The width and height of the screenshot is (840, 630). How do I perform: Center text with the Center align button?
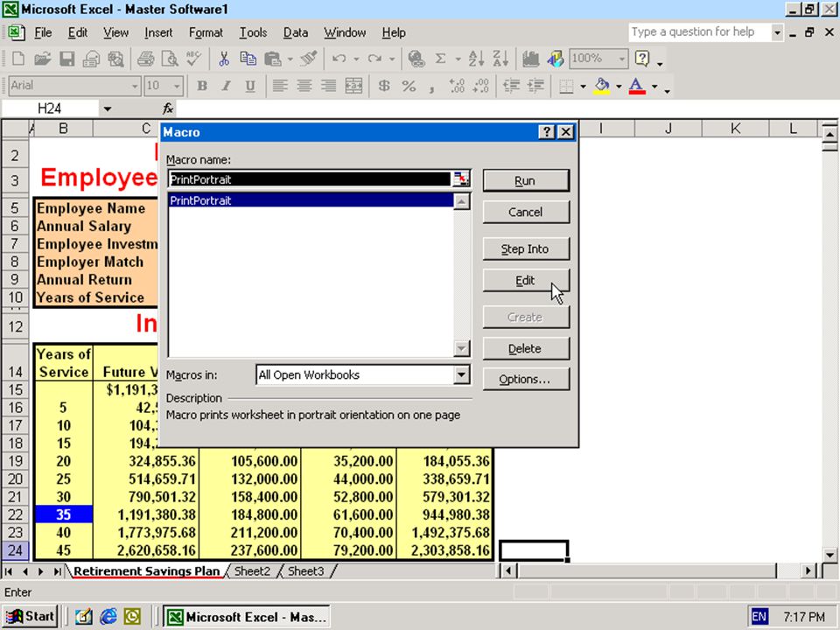[x=304, y=86]
